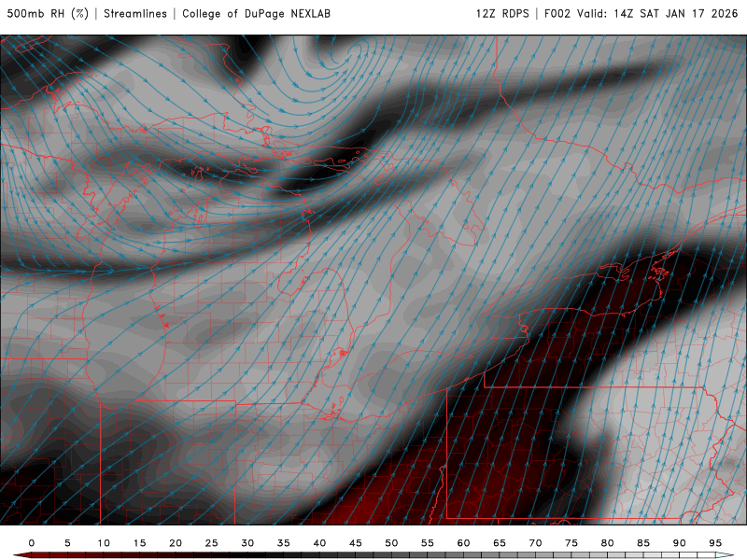Click the colorbar label "10"
This screenshot has width=747, height=560.
(104, 543)
